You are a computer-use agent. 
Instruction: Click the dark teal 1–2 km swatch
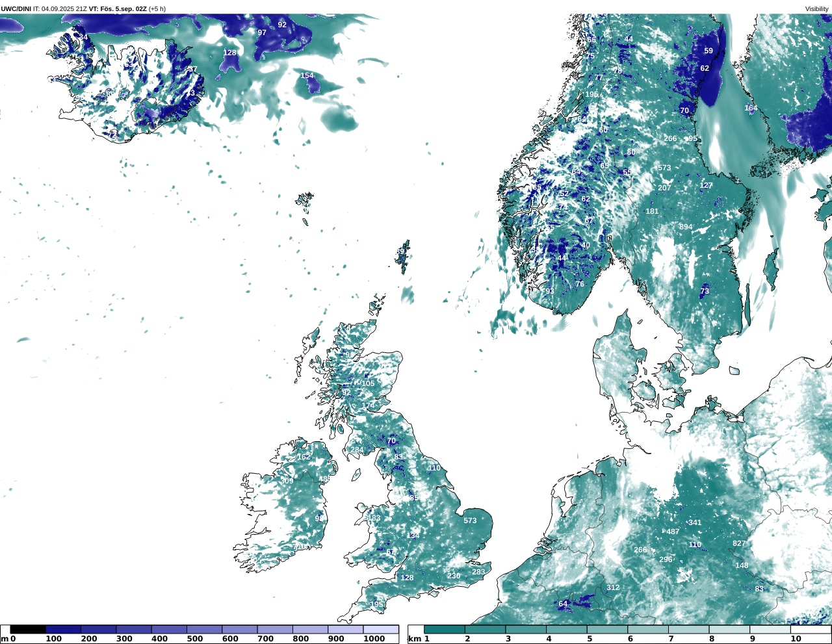click(x=445, y=629)
